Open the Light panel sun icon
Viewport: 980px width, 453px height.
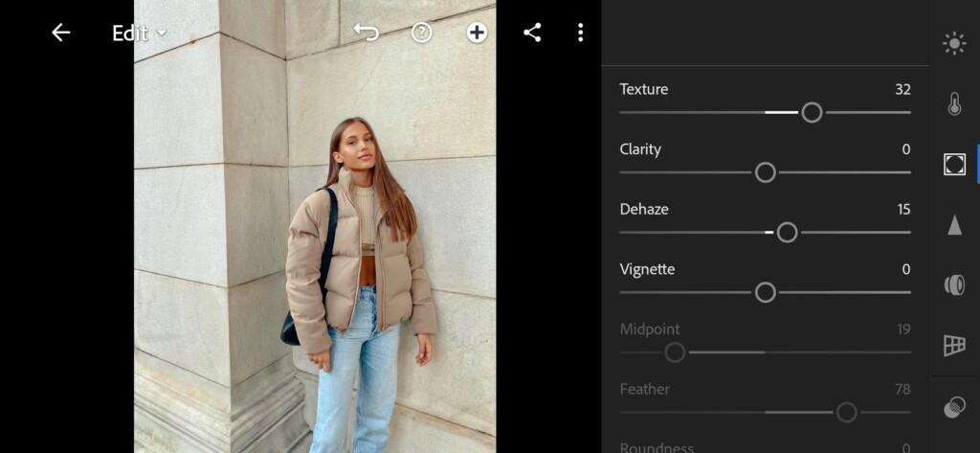tap(954, 44)
